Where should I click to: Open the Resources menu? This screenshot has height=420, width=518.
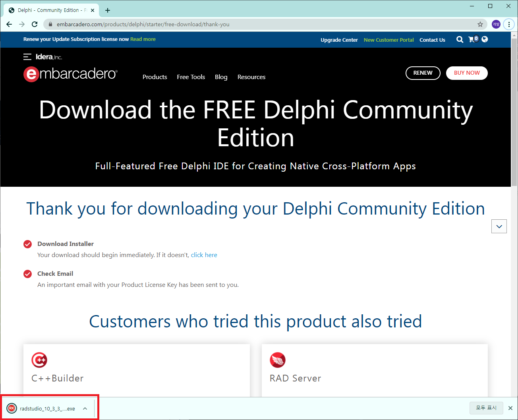[251, 77]
